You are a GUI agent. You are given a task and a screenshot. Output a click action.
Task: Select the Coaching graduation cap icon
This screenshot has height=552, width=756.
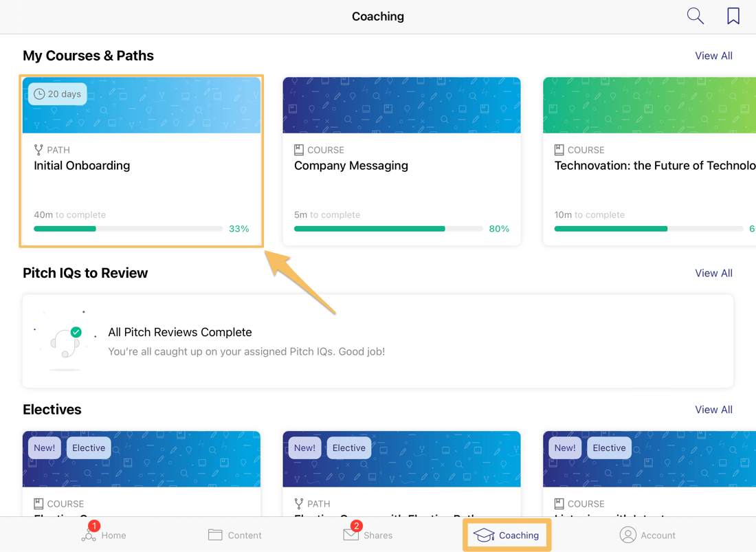[484, 535]
